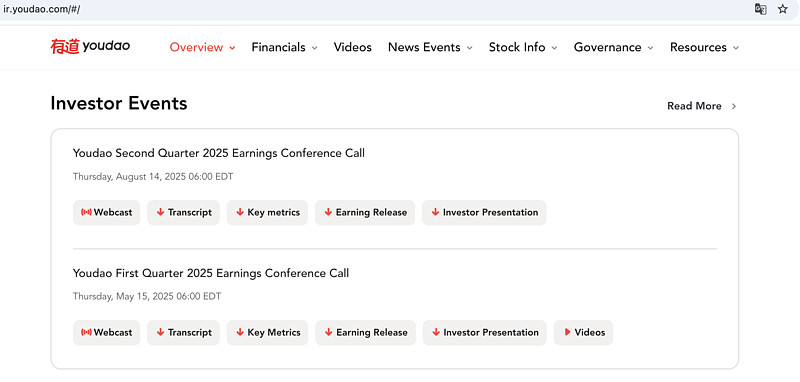
Task: Click Read More link for Investor Events
Action: 702,106
